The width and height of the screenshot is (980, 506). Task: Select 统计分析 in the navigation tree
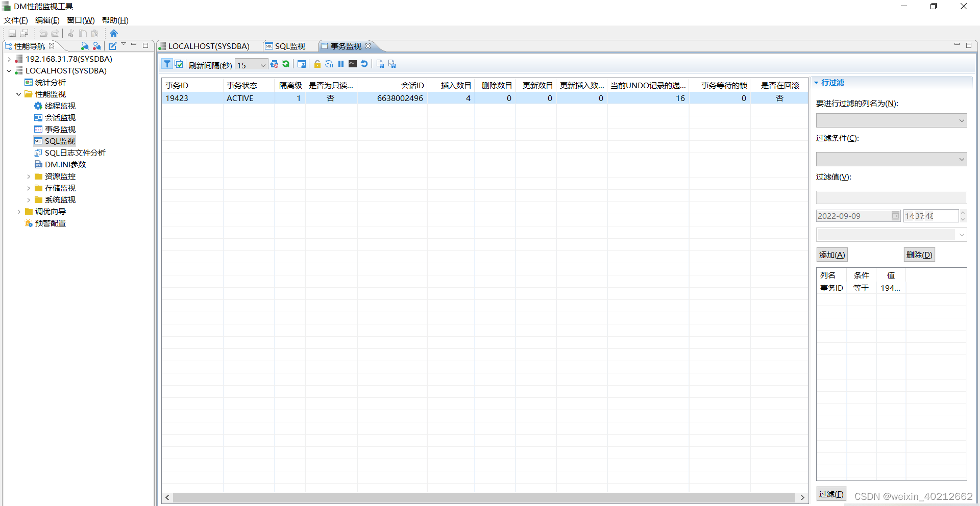point(50,83)
